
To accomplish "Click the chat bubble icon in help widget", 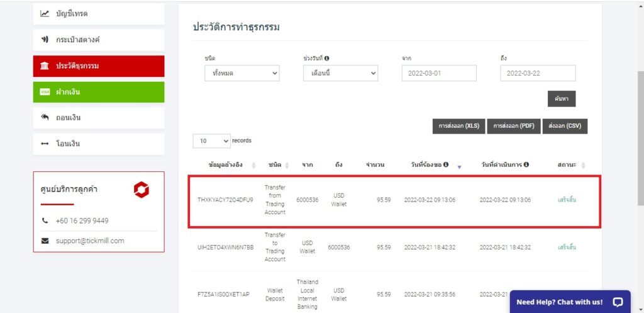I will coord(617,302).
